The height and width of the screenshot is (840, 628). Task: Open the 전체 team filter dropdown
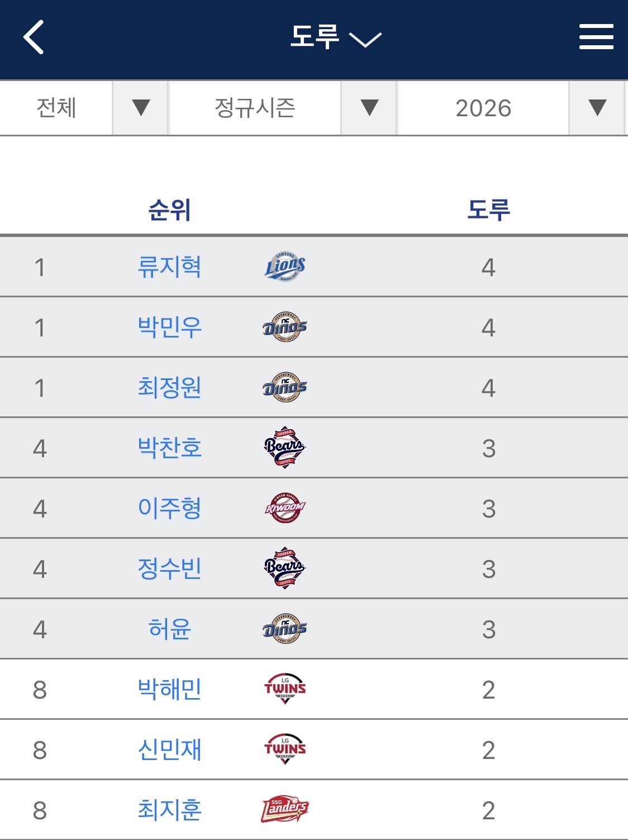[x=84, y=108]
